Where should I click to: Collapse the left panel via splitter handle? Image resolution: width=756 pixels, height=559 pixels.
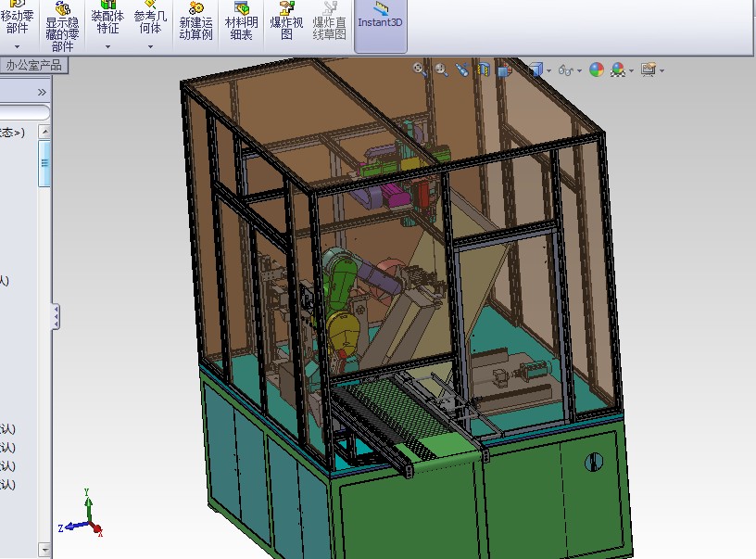[x=56, y=316]
